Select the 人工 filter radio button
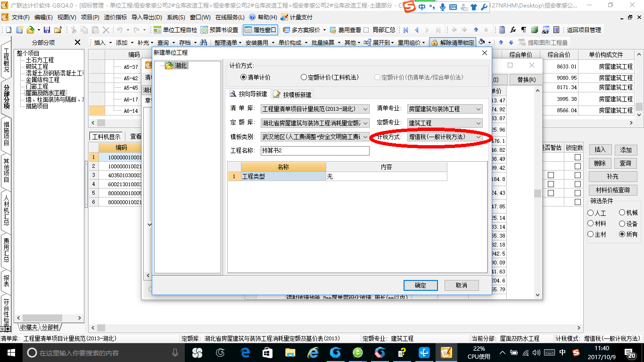The image size is (644, 362). [x=591, y=213]
